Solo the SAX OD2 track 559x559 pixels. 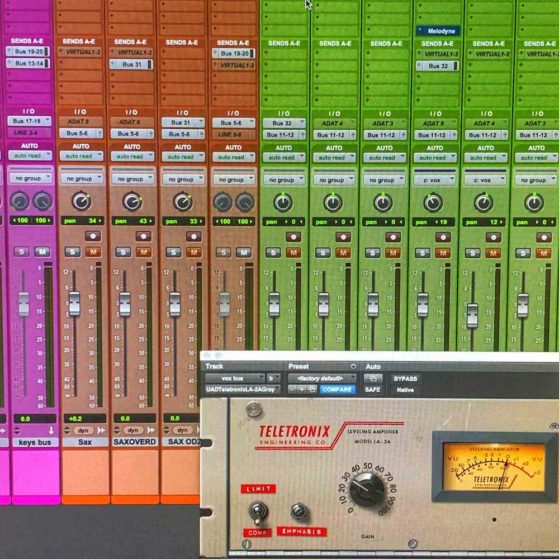pyautogui.click(x=173, y=252)
